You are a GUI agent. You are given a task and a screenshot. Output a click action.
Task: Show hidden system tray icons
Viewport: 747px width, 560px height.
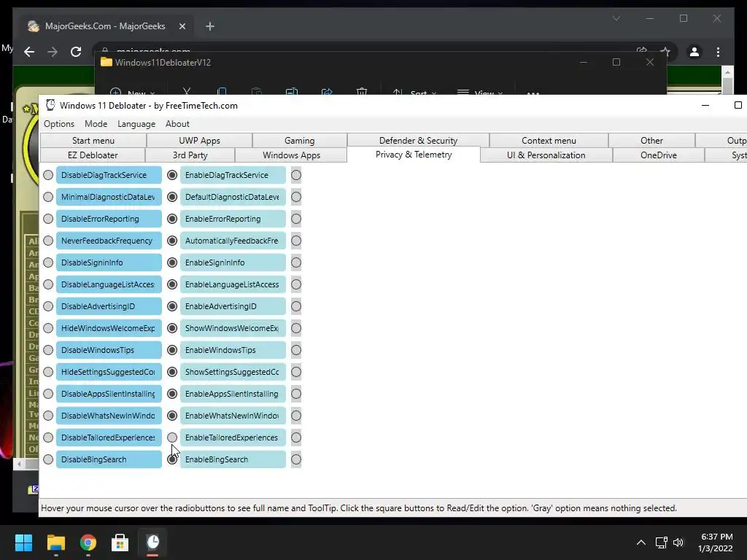[641, 542]
